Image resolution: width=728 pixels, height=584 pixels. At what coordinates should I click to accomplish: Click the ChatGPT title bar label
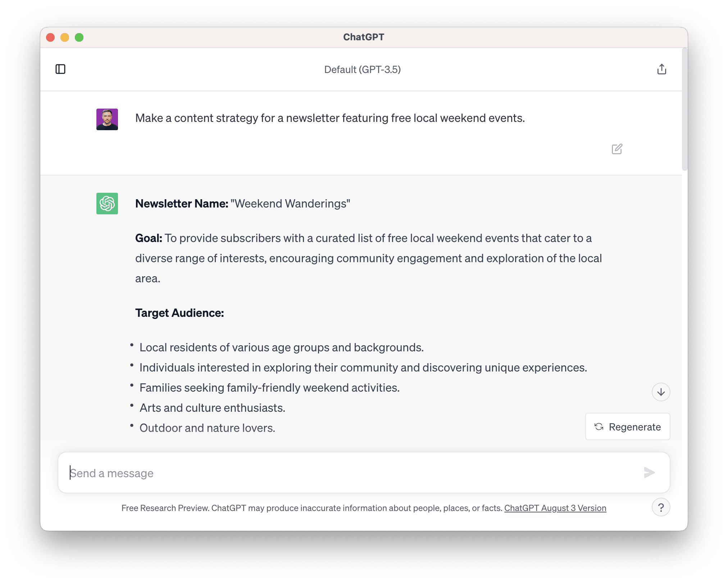click(363, 36)
